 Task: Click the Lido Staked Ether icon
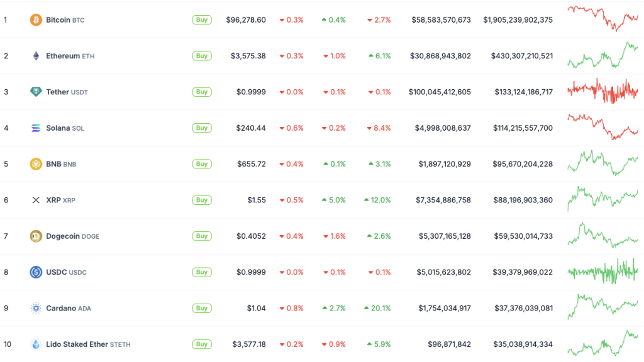[35, 344]
